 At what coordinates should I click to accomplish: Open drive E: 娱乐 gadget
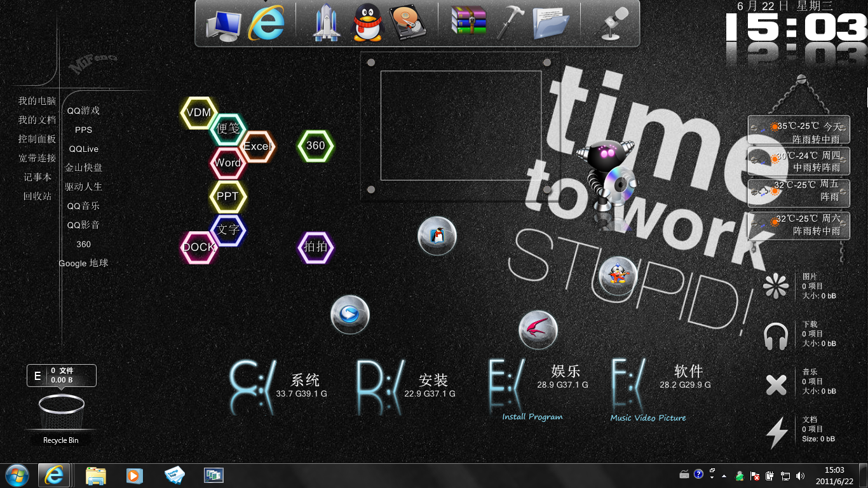click(x=539, y=384)
